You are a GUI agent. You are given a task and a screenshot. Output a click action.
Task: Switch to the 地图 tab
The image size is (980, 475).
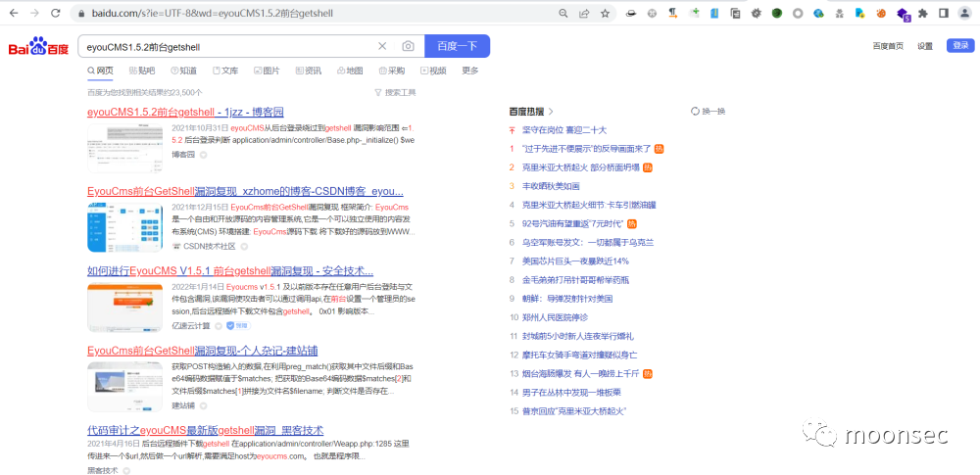coord(350,71)
